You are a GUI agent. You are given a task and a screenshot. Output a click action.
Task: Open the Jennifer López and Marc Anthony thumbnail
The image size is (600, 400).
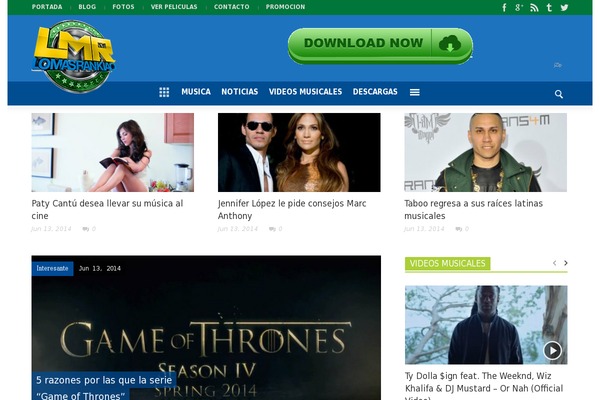[299, 152]
